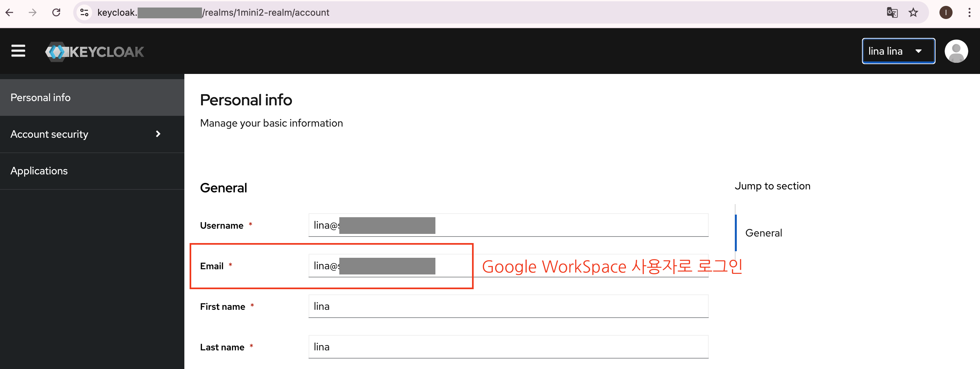Image resolution: width=980 pixels, height=369 pixels.
Task: Click browser back arrow
Action: tap(10, 12)
